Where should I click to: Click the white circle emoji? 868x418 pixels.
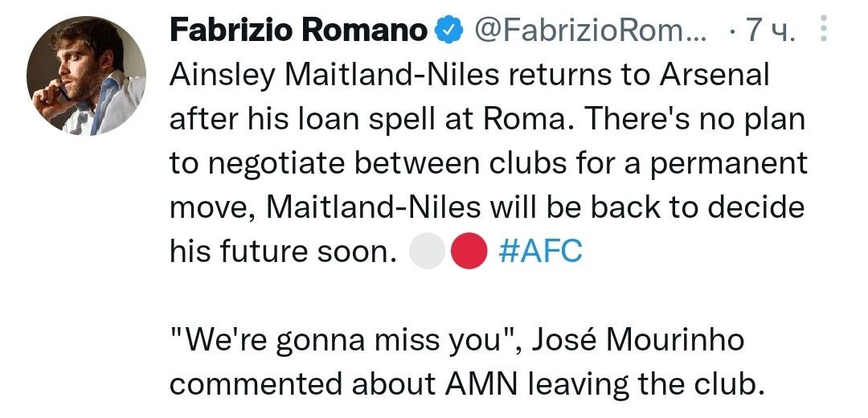click(427, 252)
